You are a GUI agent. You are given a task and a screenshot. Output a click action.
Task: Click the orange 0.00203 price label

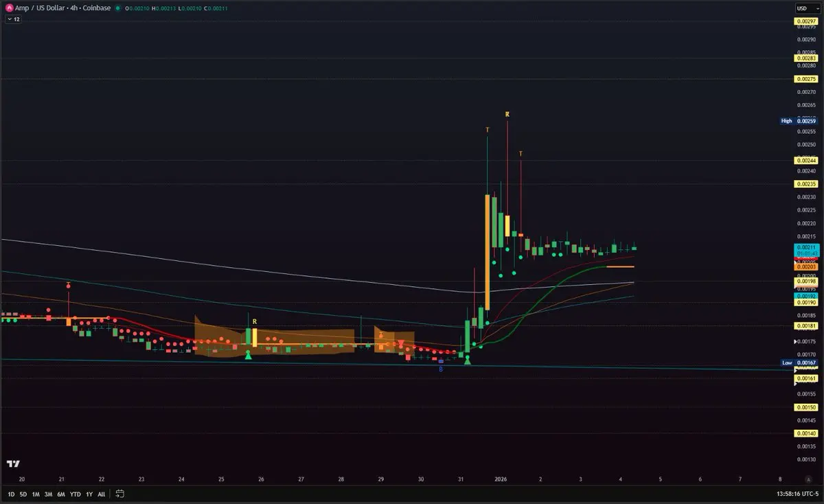[805, 266]
